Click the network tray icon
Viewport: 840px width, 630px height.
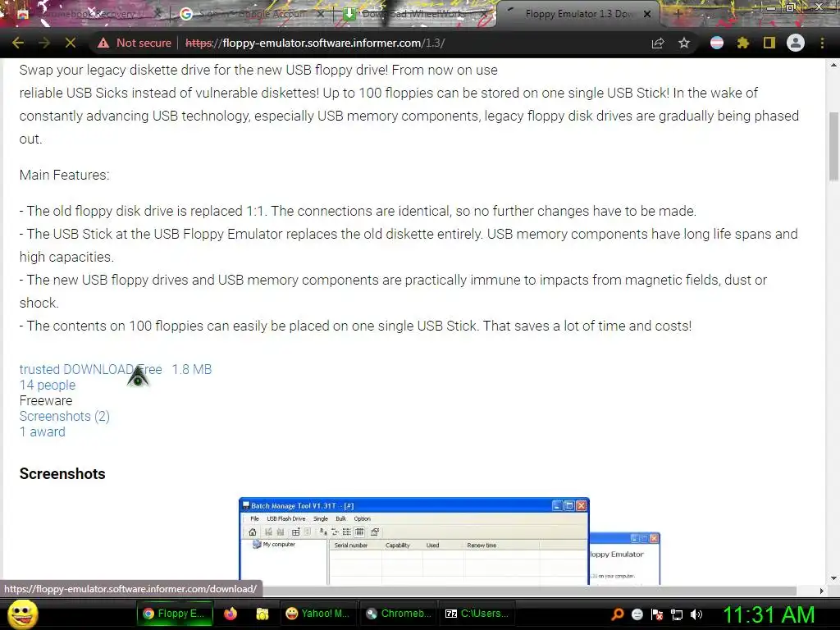tap(677, 614)
